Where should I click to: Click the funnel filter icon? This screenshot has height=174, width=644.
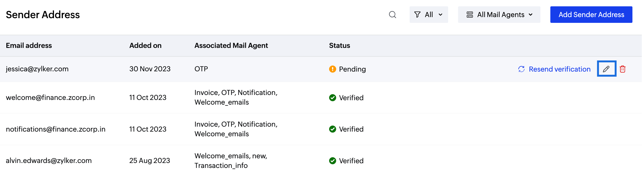tap(417, 15)
